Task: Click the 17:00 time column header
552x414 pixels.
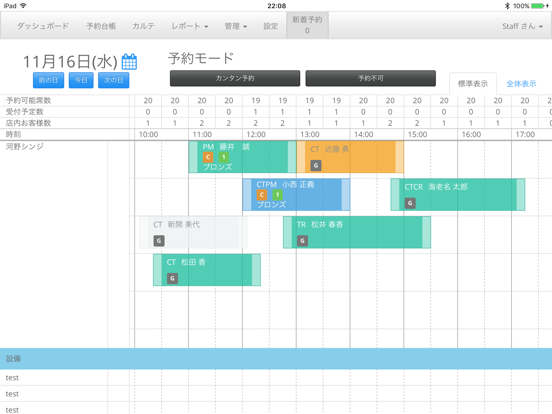Action: (525, 134)
